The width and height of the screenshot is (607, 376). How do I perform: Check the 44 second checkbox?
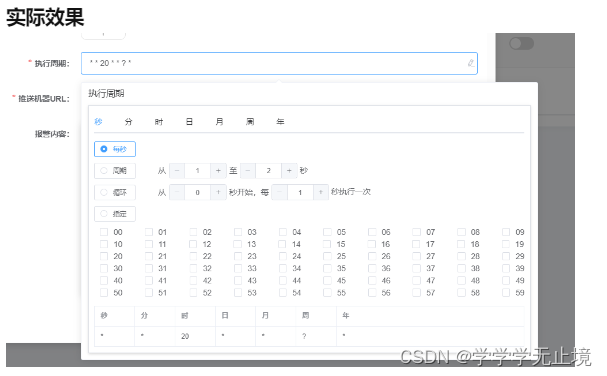pyautogui.click(x=283, y=280)
